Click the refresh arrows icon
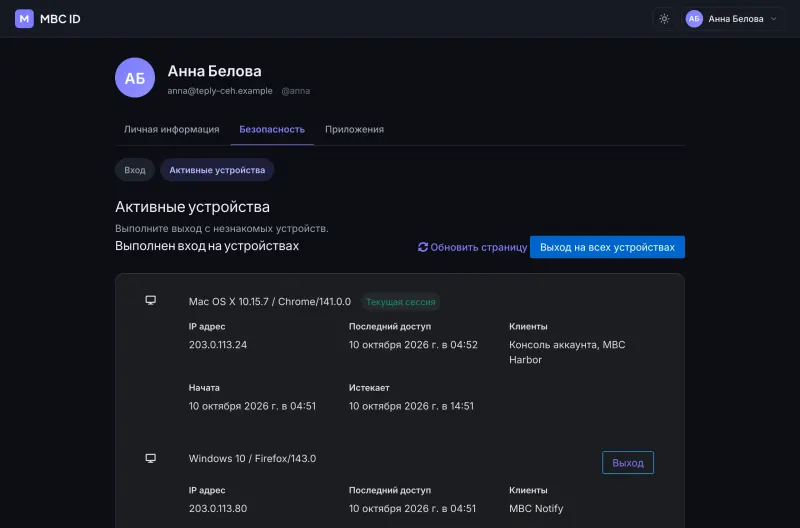 coord(422,247)
